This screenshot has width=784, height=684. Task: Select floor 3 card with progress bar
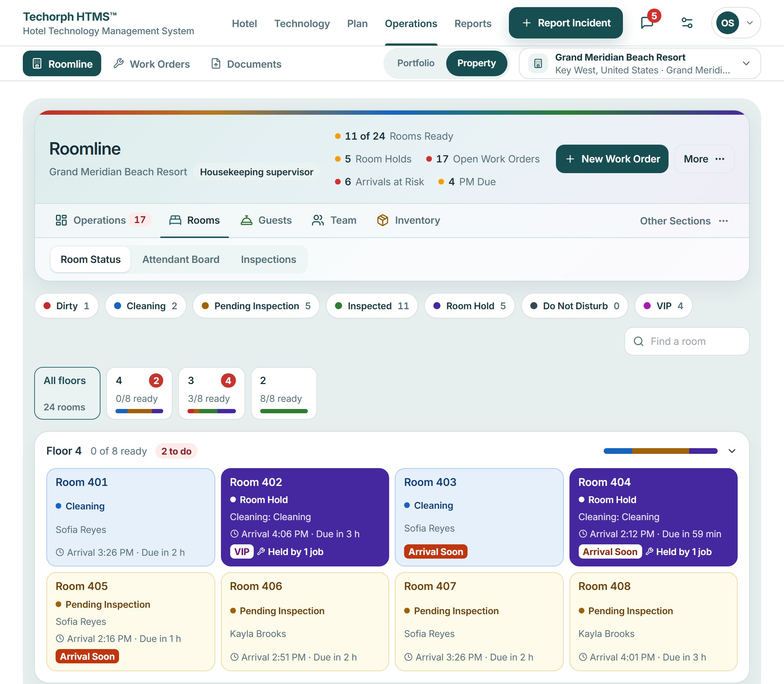coord(212,393)
